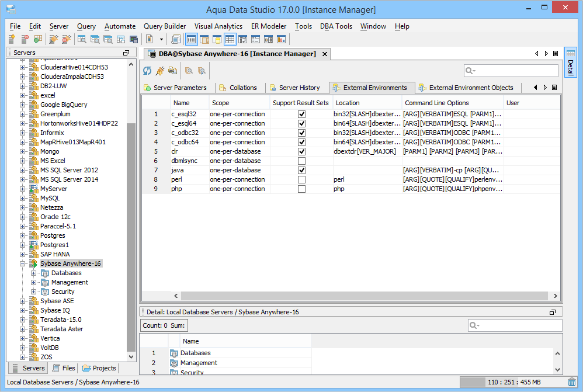Click the Disconnect plug icon with red minus

[x=66, y=39]
